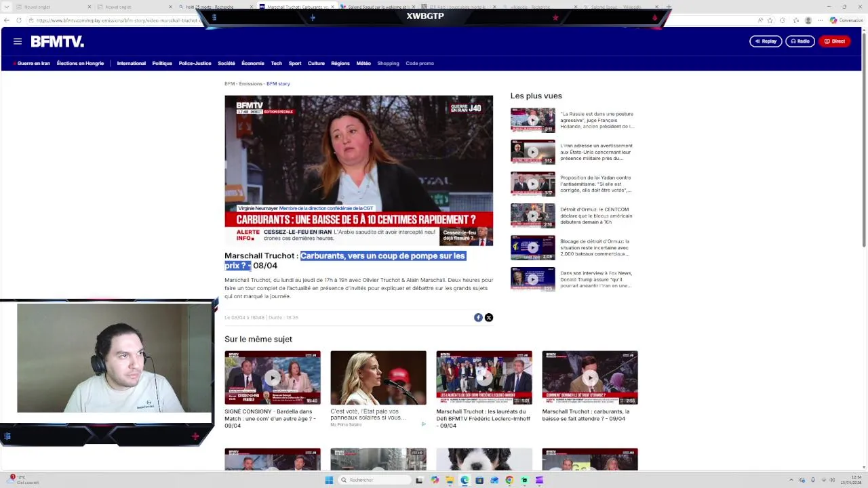Click the taskbar Rechercher search box
868x488 pixels.
374,480
